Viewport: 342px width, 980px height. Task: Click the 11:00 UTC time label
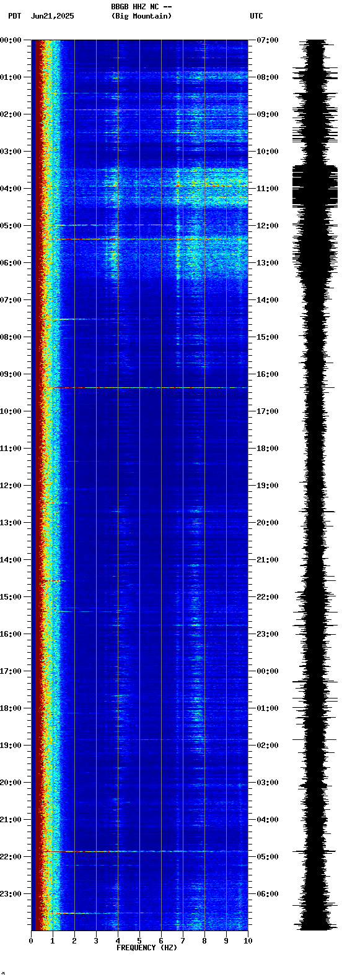click(x=268, y=189)
